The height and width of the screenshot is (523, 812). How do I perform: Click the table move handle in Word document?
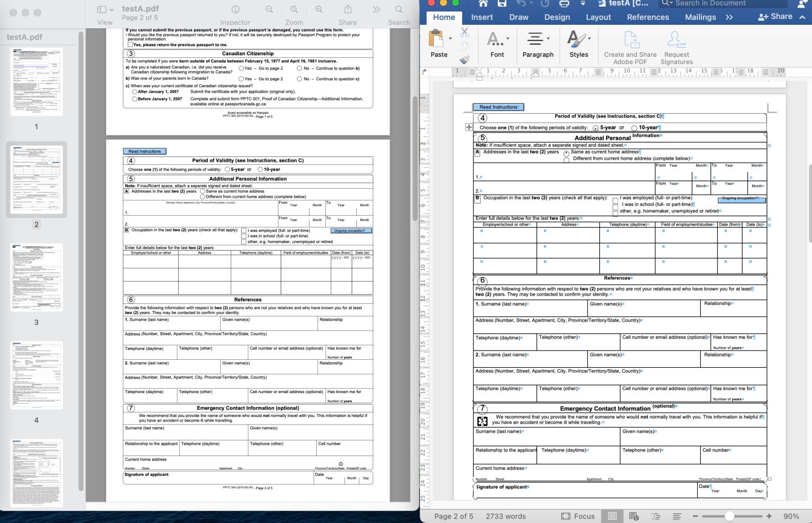468,127
